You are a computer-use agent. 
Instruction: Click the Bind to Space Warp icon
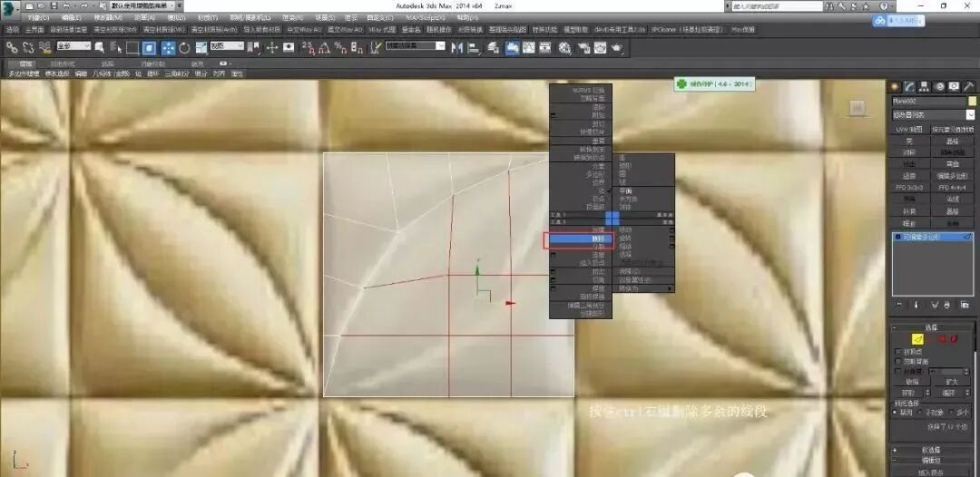(x=45, y=47)
